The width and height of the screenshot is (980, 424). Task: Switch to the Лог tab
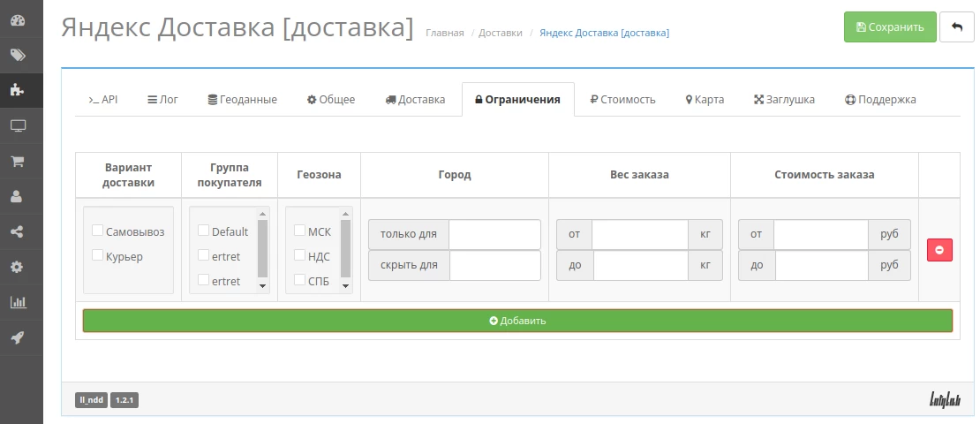(163, 100)
